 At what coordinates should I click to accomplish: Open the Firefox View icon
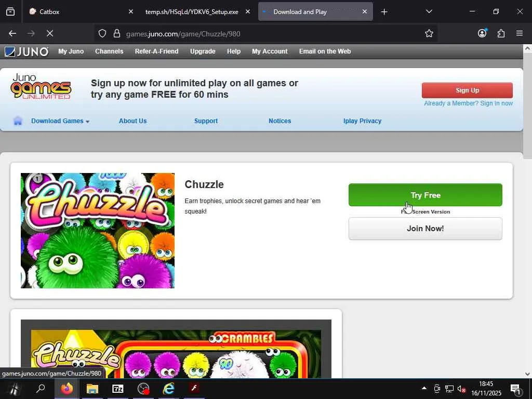(10, 11)
